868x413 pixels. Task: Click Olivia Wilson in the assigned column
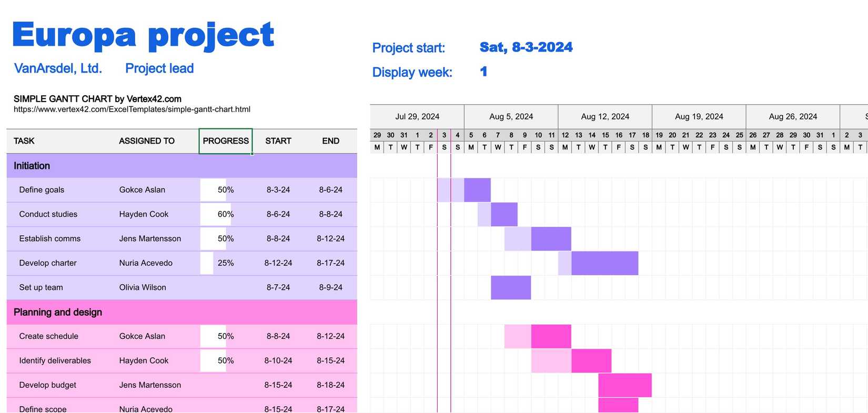click(143, 287)
